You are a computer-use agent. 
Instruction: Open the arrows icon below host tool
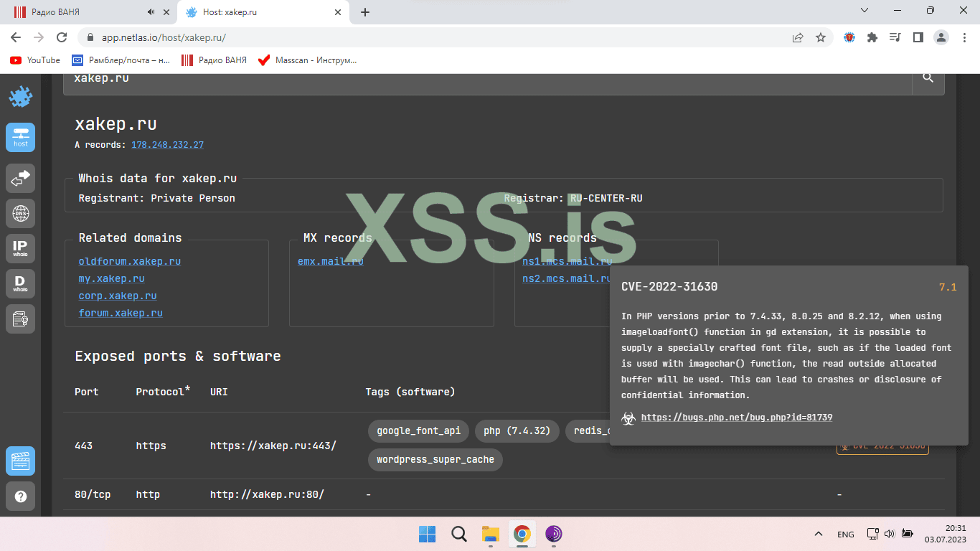(x=21, y=178)
